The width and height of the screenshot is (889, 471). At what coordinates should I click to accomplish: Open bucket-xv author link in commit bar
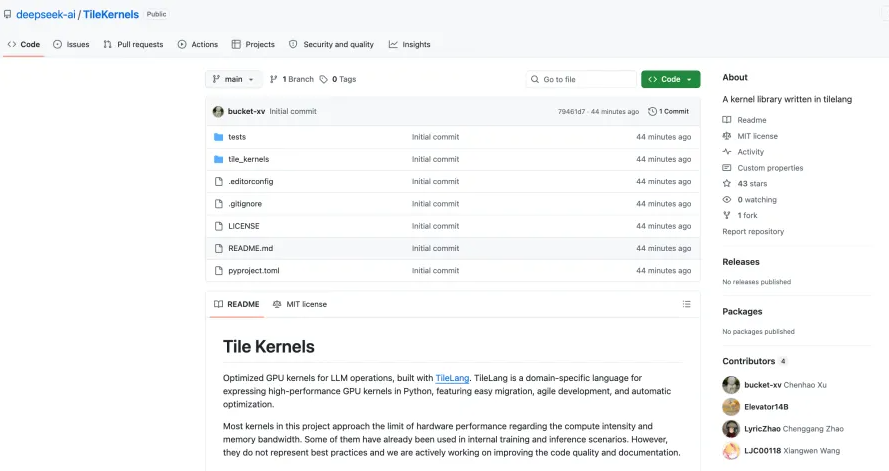click(x=246, y=112)
